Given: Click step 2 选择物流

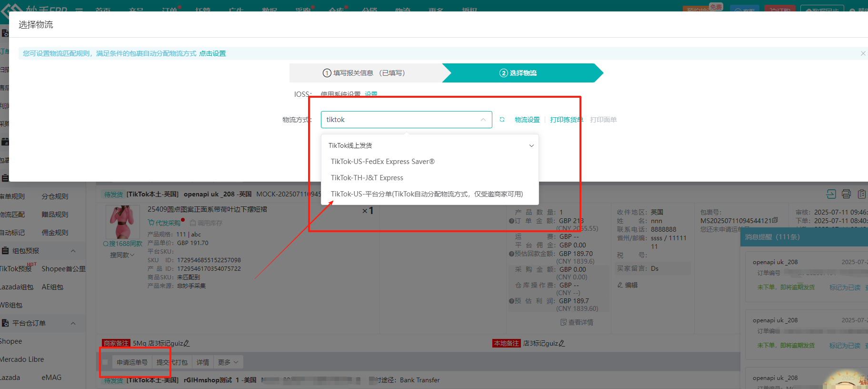Looking at the screenshot, I should (518, 73).
